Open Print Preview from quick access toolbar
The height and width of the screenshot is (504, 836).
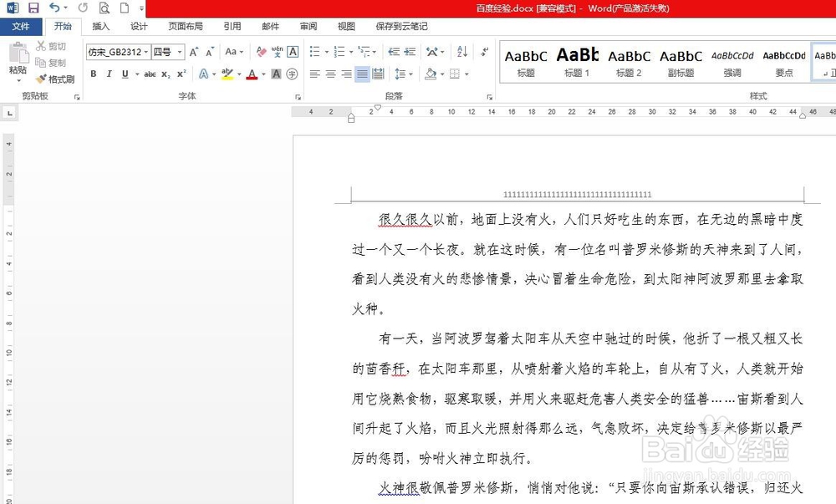coord(104,8)
